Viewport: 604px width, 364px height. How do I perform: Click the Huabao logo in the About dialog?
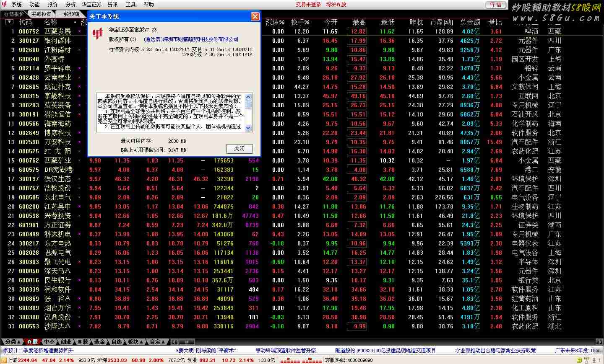98,33
